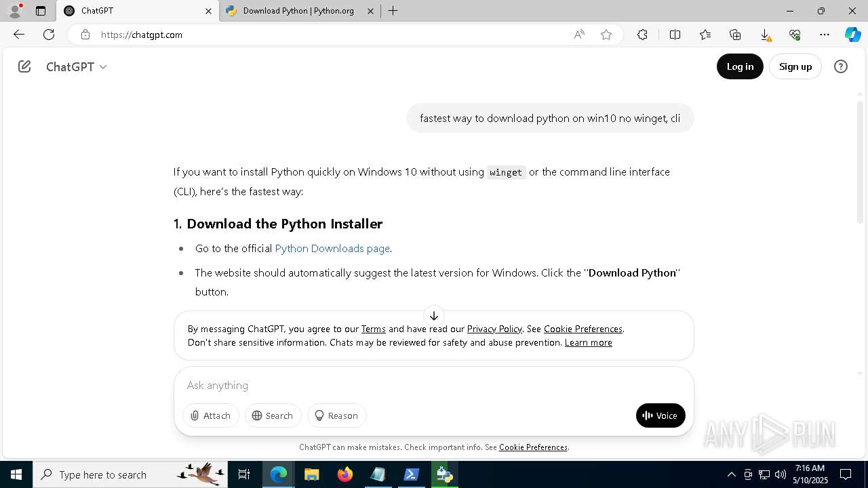Click the Attach button
The width and height of the screenshot is (868, 488).
[x=211, y=415]
